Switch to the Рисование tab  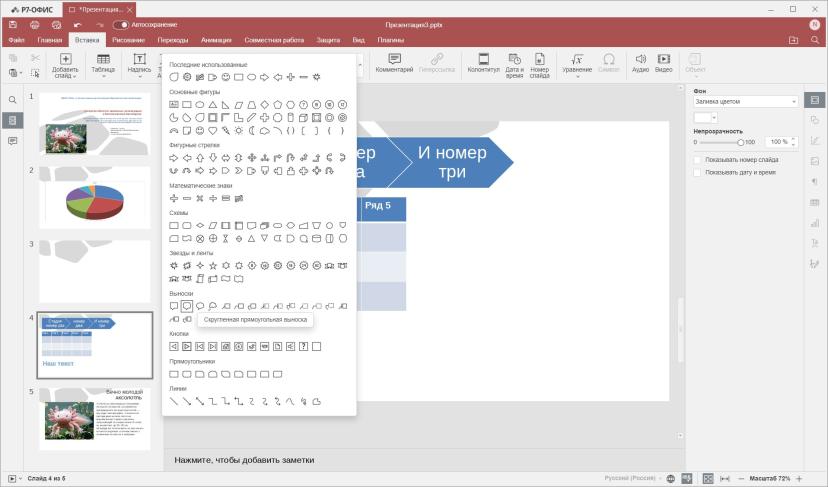(128, 40)
